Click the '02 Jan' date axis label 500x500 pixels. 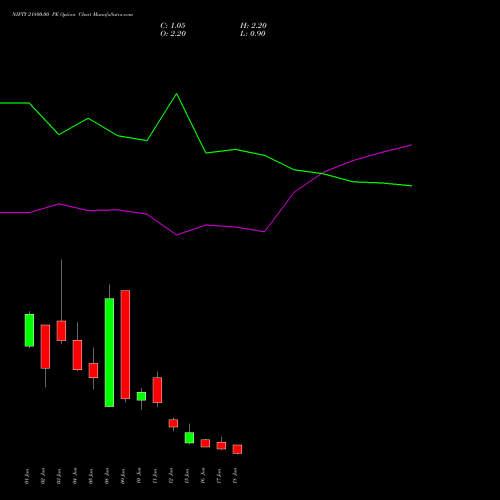(x=43, y=476)
